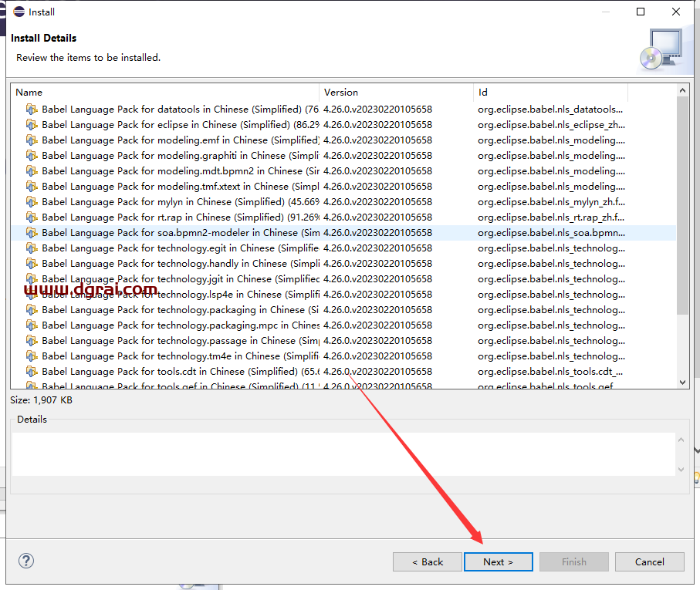Screen dimensions: 700x590
Task: Click the datatools language pack feature icon
Action: click(31, 109)
